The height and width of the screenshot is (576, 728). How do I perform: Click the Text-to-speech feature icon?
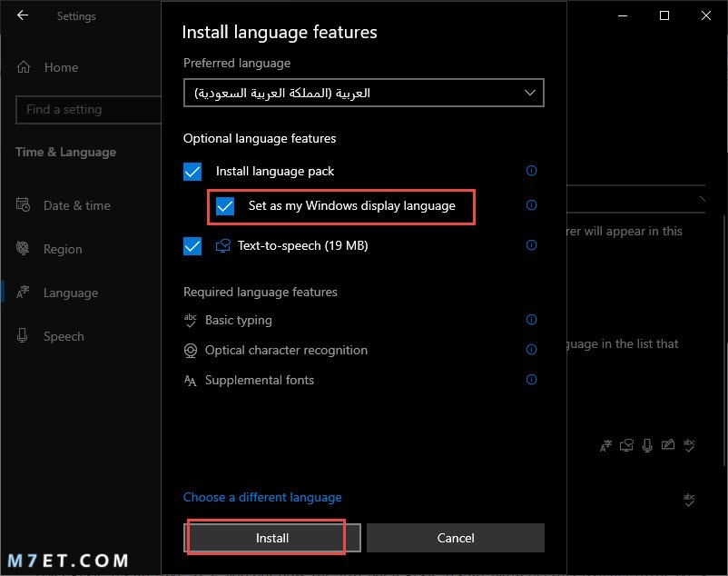[223, 245]
